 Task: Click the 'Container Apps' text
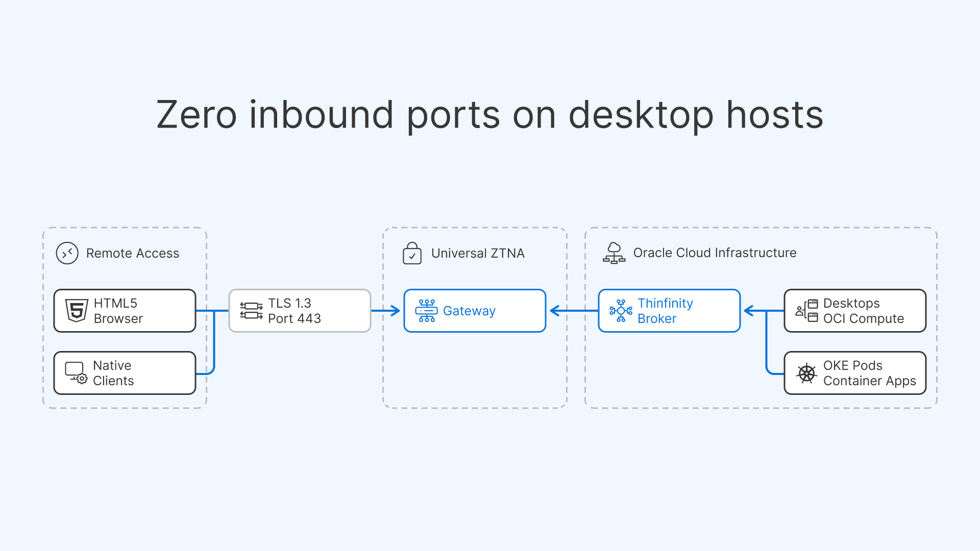click(870, 381)
